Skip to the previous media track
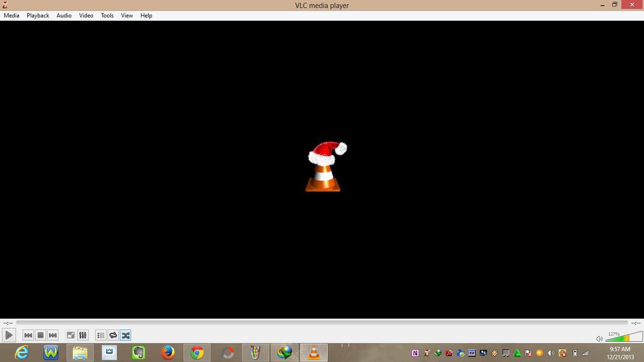The width and height of the screenshot is (644, 362). click(x=28, y=335)
